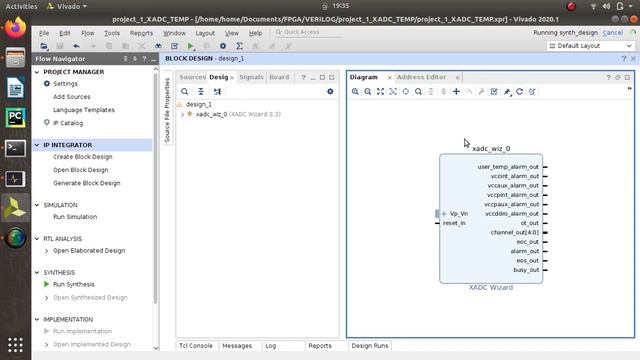Click the Add IP plus icon
This screenshot has width=640, height=360.
pos(456,91)
